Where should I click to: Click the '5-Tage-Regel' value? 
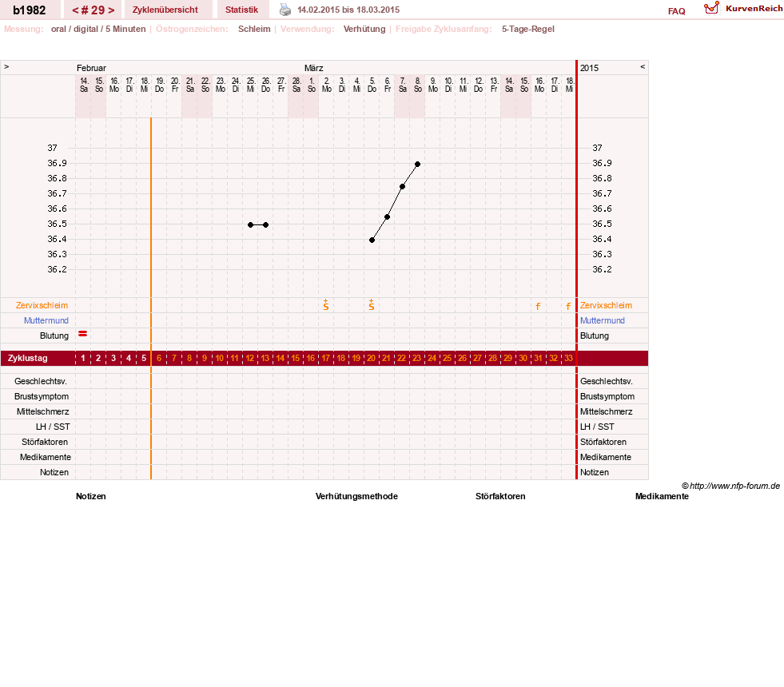528,29
